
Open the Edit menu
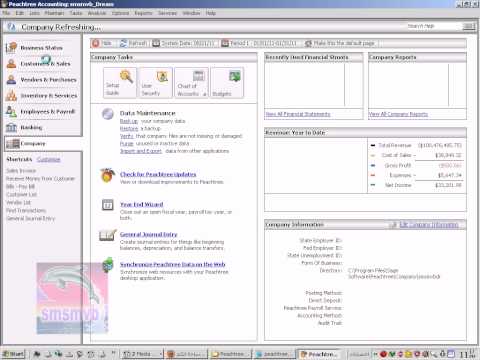pos(20,13)
